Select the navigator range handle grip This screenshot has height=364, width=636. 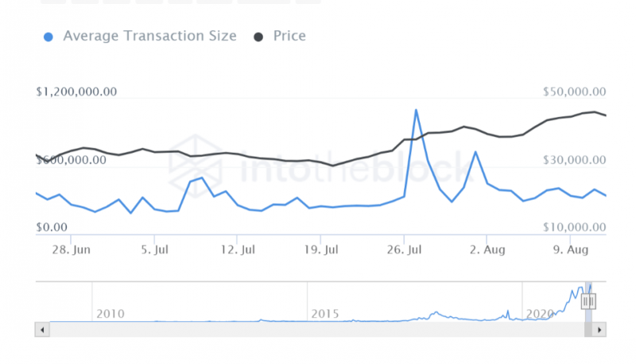(x=588, y=301)
